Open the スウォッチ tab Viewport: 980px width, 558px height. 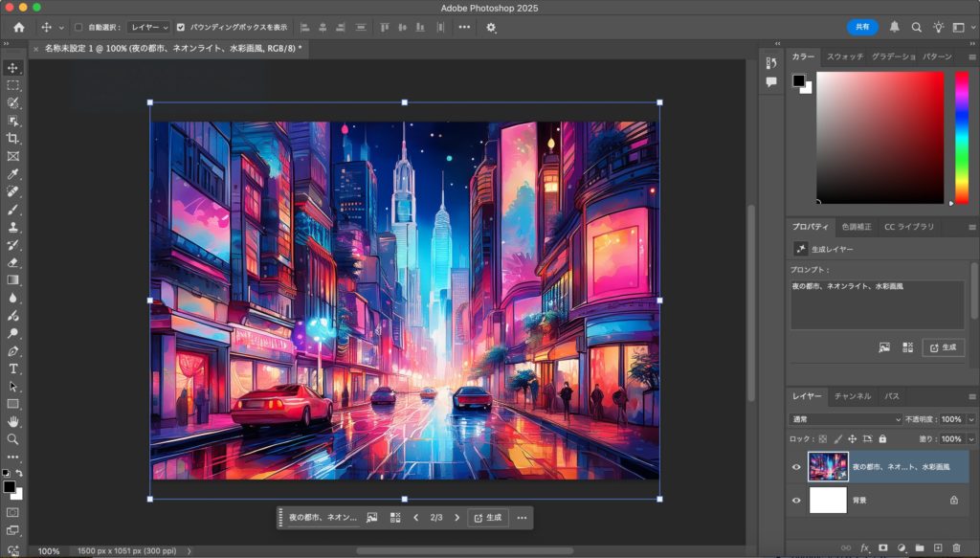pos(844,56)
